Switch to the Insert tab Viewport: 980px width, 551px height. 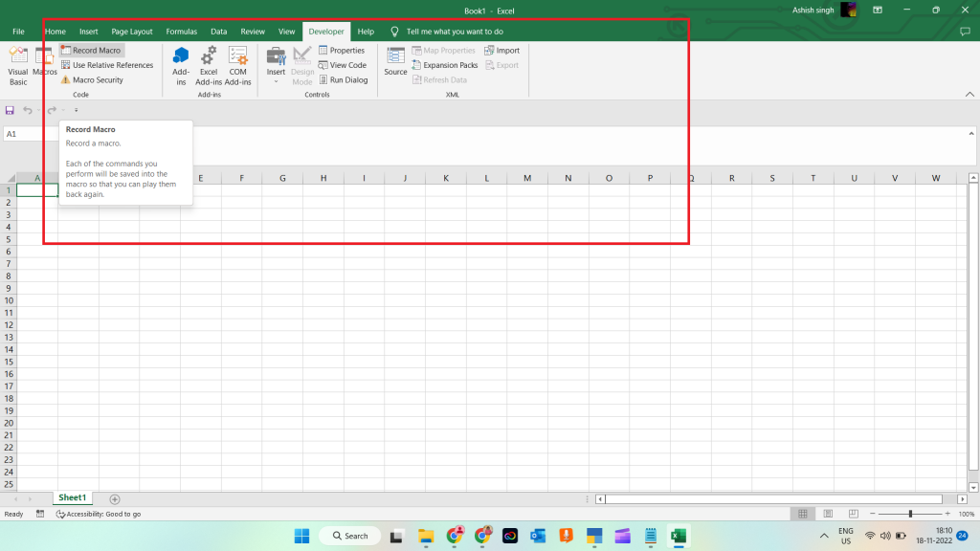click(88, 32)
